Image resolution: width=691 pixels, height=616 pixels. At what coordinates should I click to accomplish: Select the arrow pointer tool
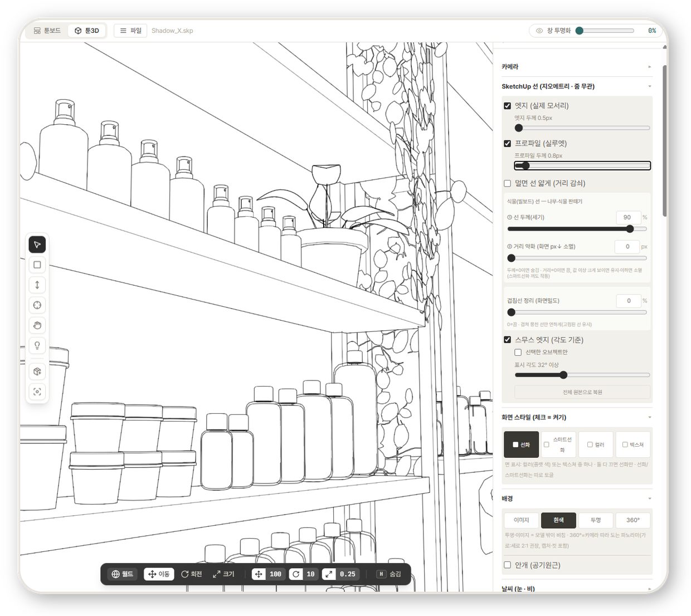pyautogui.click(x=37, y=245)
